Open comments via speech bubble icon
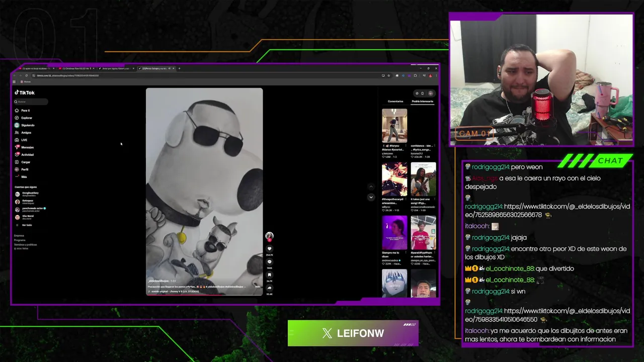Image resolution: width=644 pixels, height=362 pixels. pos(269,262)
